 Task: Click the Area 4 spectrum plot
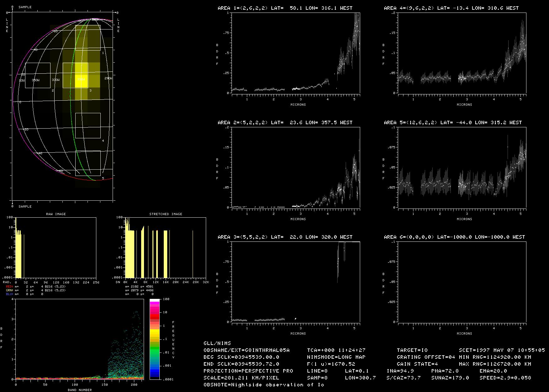(462, 53)
